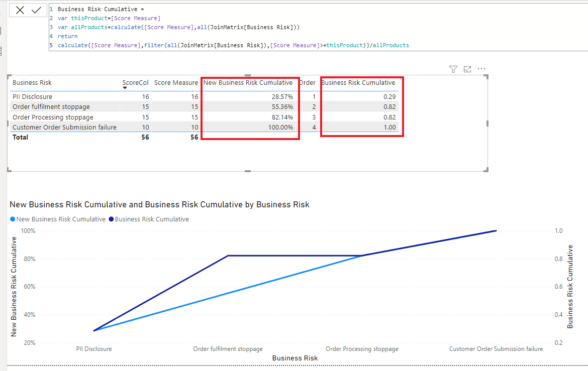The height and width of the screenshot is (371, 588).
Task: Select the Score Measure column header
Action: [x=176, y=82]
